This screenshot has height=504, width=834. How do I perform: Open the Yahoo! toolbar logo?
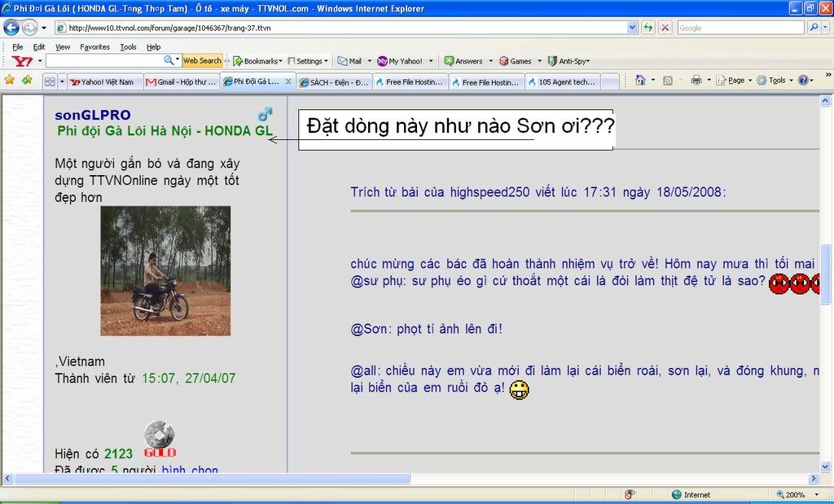pos(22,61)
